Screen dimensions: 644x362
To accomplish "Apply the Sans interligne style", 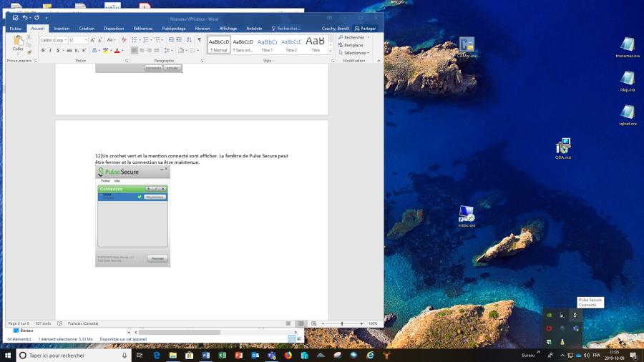I will [x=243, y=45].
